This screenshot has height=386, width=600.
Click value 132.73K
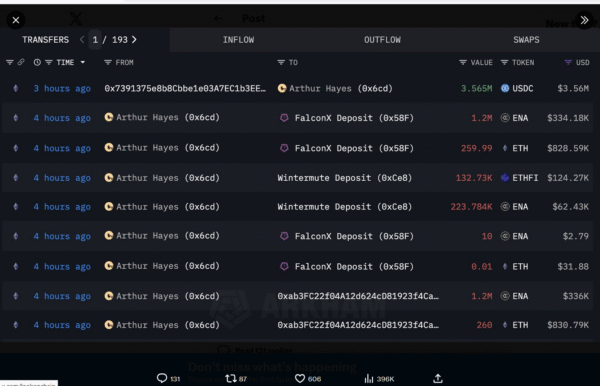474,178
